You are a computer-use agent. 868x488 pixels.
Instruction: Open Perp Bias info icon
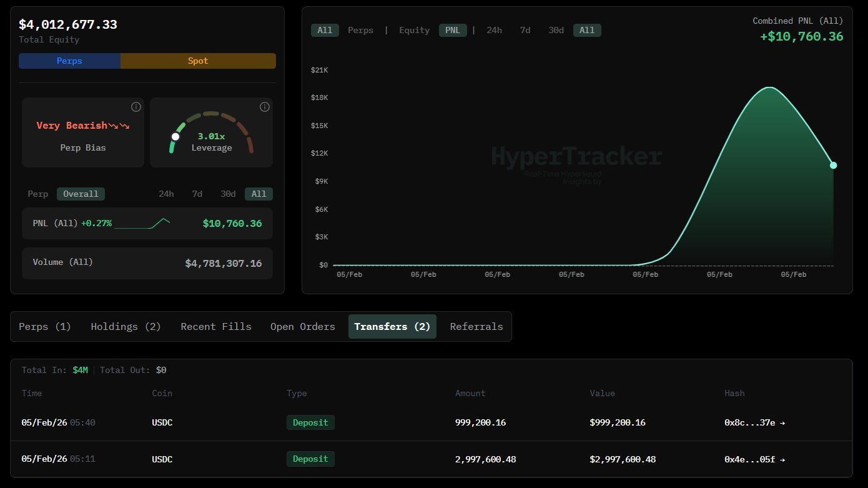(136, 107)
